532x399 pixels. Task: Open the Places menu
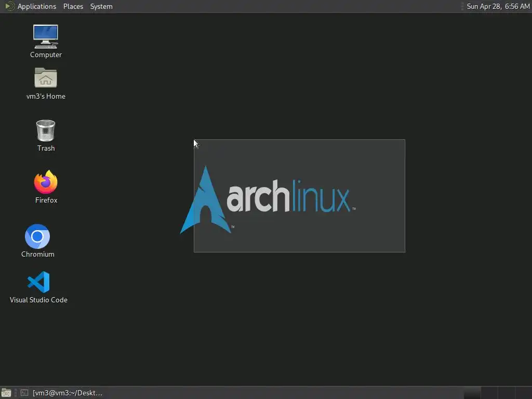pyautogui.click(x=73, y=6)
